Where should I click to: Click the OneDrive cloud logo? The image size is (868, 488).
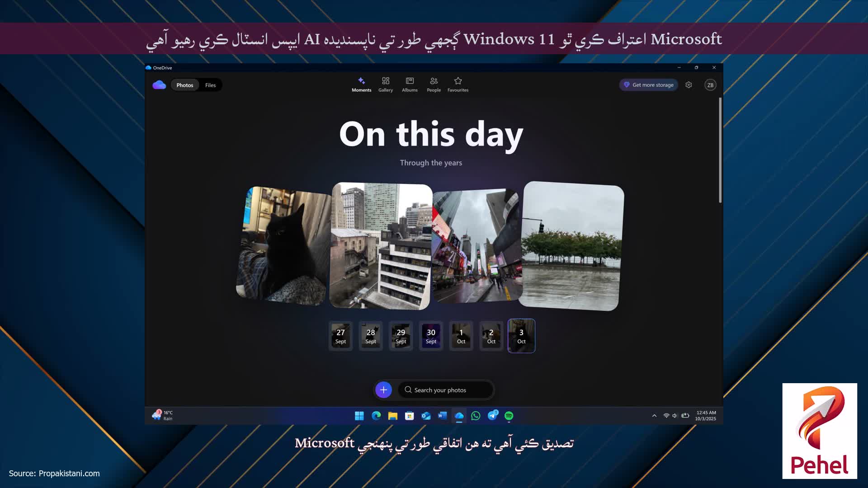tap(159, 85)
